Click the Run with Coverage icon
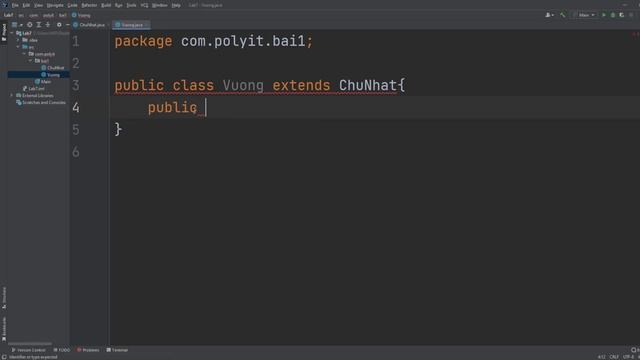This screenshot has width=640, height=360. 622,15
